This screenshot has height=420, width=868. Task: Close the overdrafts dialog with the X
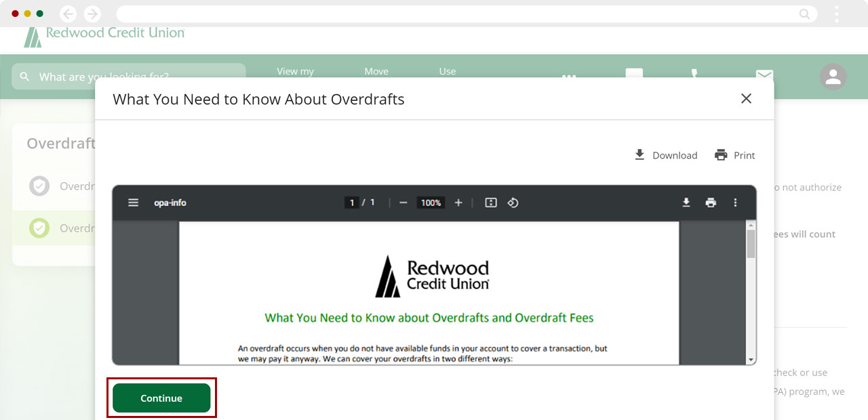click(x=746, y=99)
